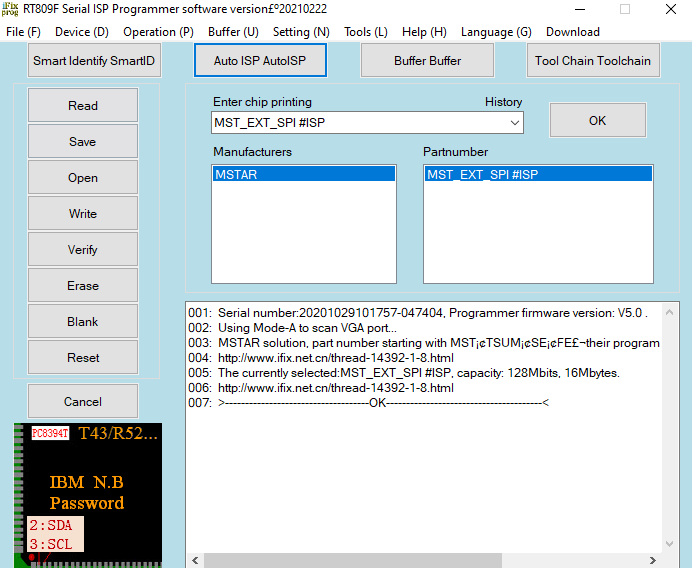Viewport: 692px width, 568px height.
Task: Click the Smart Identify SmartID button
Action: tap(94, 60)
